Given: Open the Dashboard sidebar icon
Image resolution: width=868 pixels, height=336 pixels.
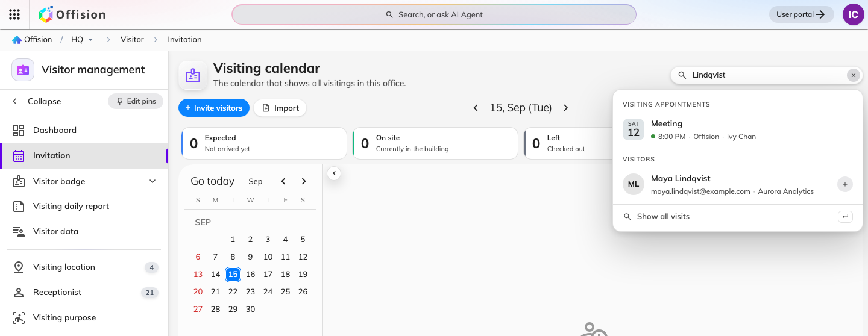Looking at the screenshot, I should click(19, 130).
